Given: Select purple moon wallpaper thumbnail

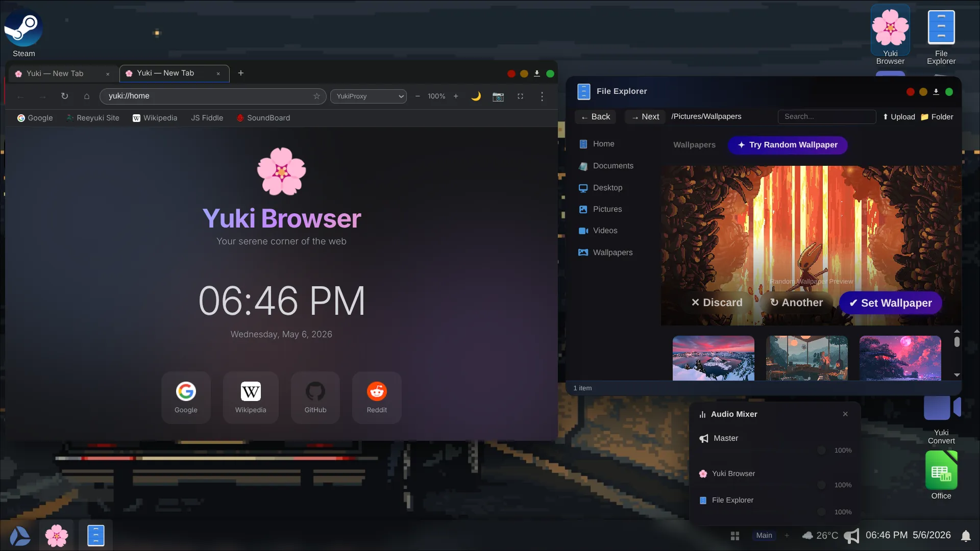Looking at the screenshot, I should pyautogui.click(x=900, y=358).
